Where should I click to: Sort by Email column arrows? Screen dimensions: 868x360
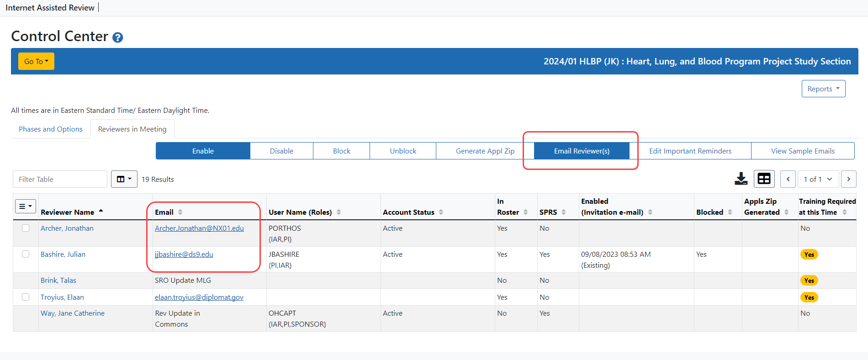click(x=180, y=212)
